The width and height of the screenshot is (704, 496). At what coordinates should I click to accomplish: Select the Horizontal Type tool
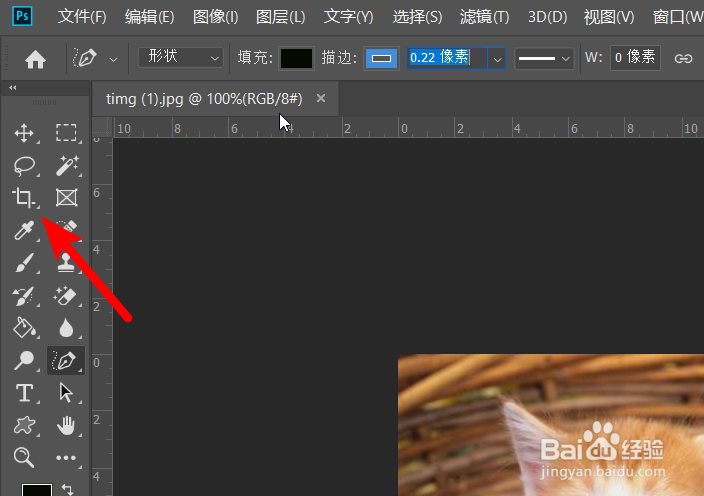(24, 393)
